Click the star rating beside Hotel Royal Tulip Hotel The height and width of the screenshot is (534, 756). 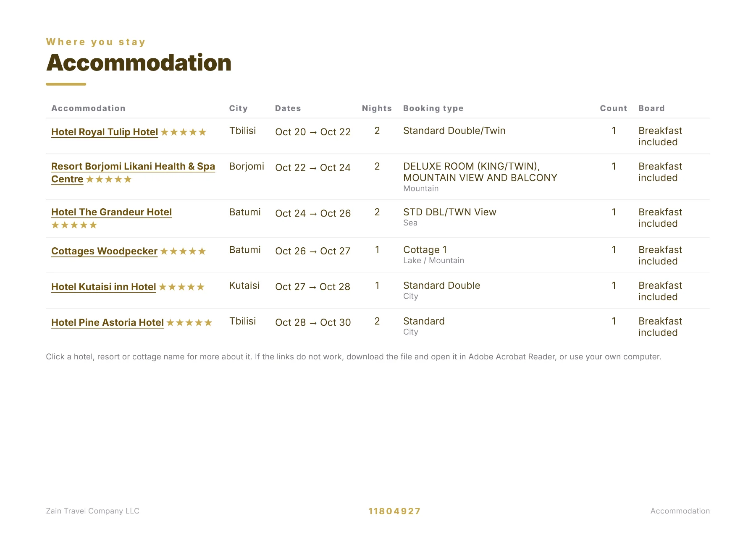tap(184, 132)
